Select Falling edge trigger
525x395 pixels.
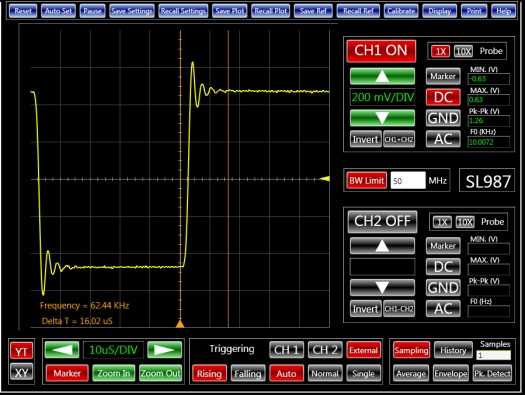[248, 373]
